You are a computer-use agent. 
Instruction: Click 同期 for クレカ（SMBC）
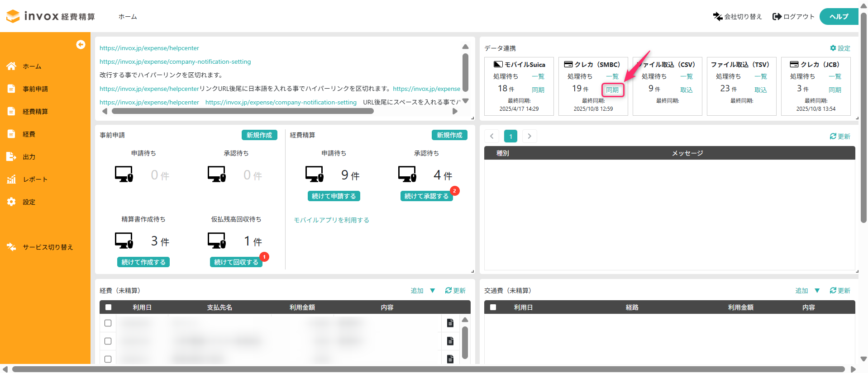click(612, 90)
